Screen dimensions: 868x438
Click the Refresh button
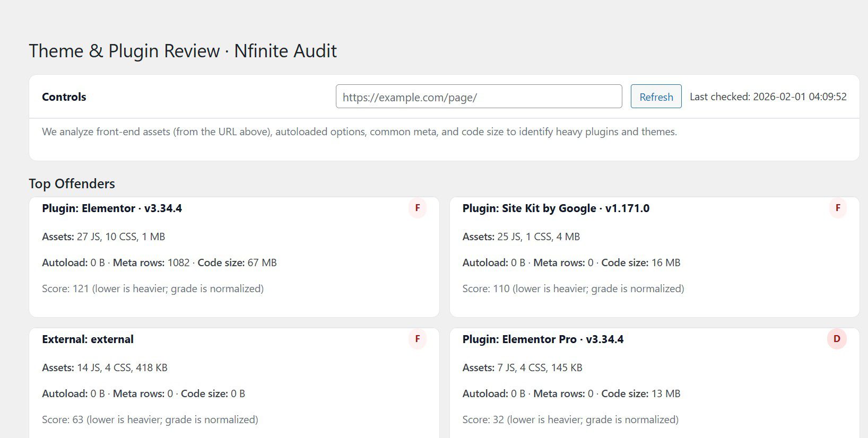point(656,97)
